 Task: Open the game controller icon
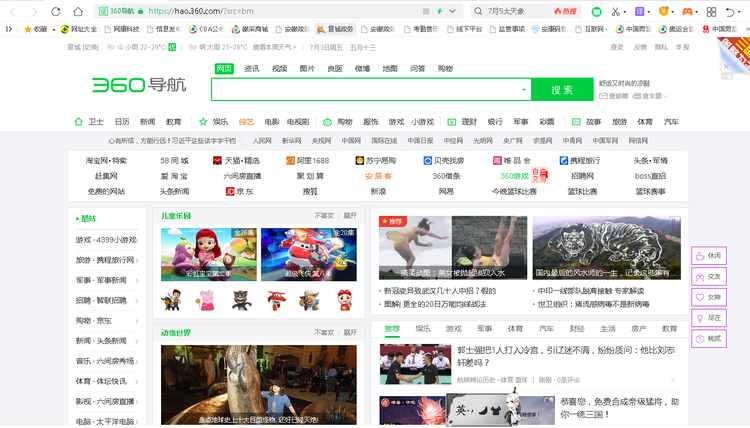[x=687, y=11]
